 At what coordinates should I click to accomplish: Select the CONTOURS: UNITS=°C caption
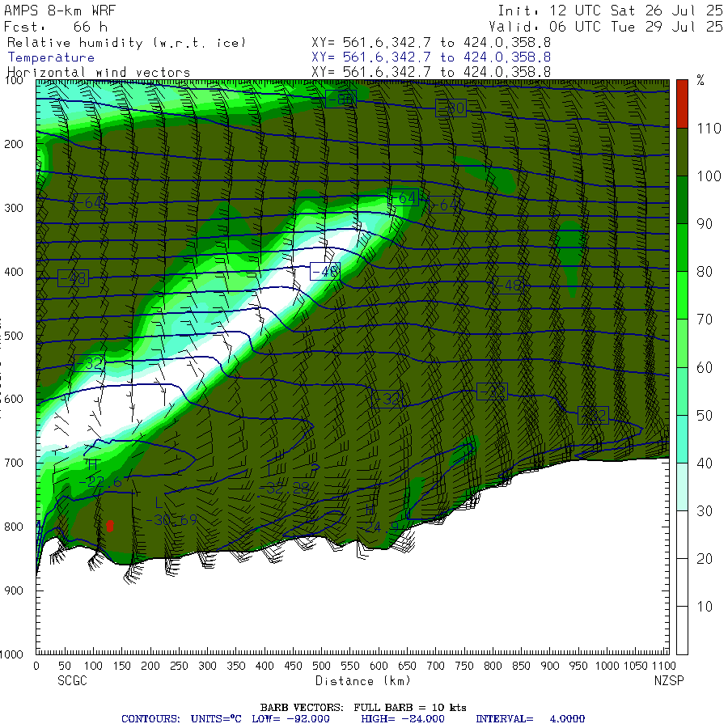181,719
